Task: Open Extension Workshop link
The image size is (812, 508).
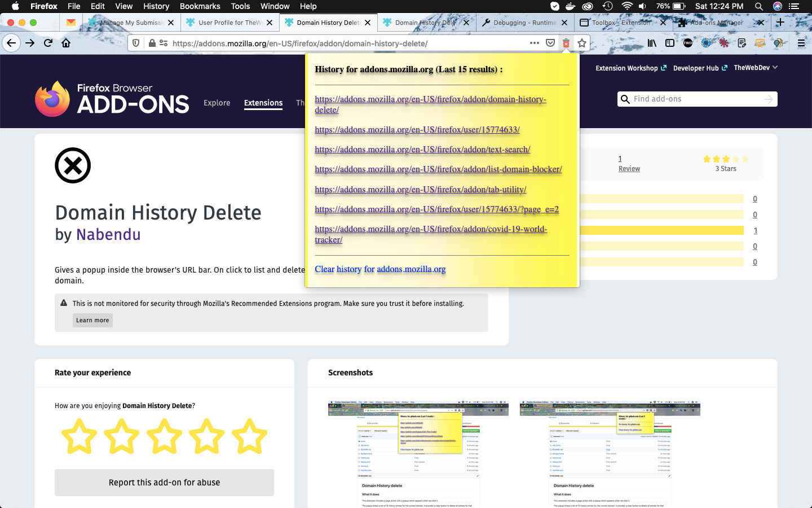Action: (x=631, y=68)
